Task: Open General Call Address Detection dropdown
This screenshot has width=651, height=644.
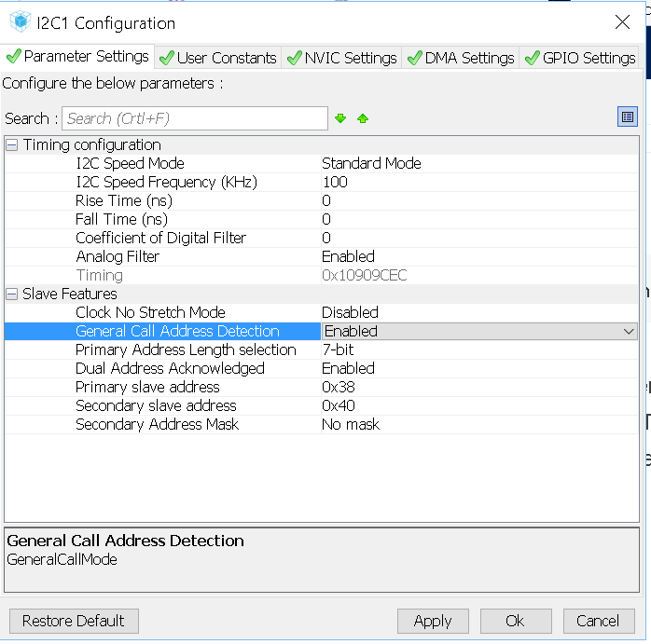Action: tap(629, 332)
